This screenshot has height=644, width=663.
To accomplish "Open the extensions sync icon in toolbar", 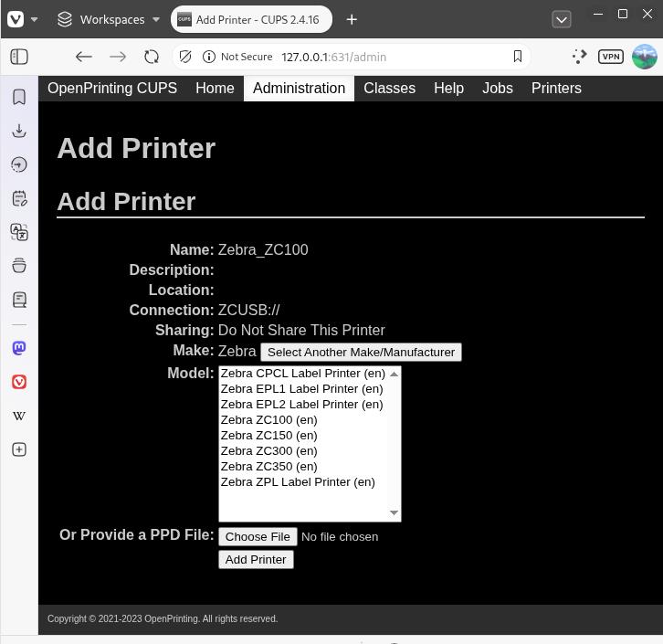I will (579, 57).
